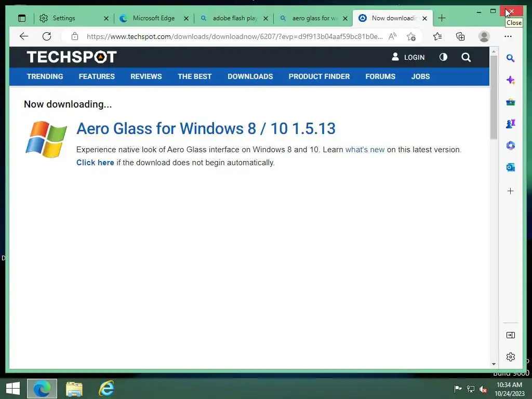Open the Windows Start button
Image resolution: width=532 pixels, height=399 pixels.
(x=13, y=389)
